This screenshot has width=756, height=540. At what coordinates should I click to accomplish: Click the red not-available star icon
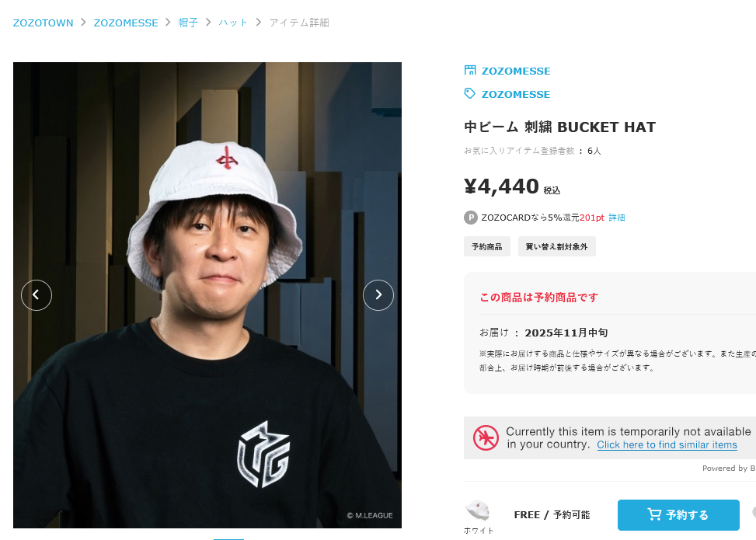pyautogui.click(x=486, y=437)
